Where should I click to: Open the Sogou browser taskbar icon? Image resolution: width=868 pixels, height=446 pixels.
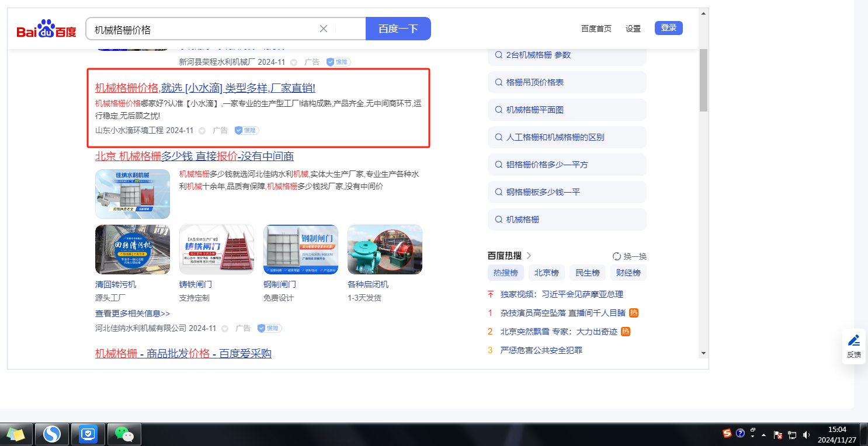pyautogui.click(x=52, y=434)
